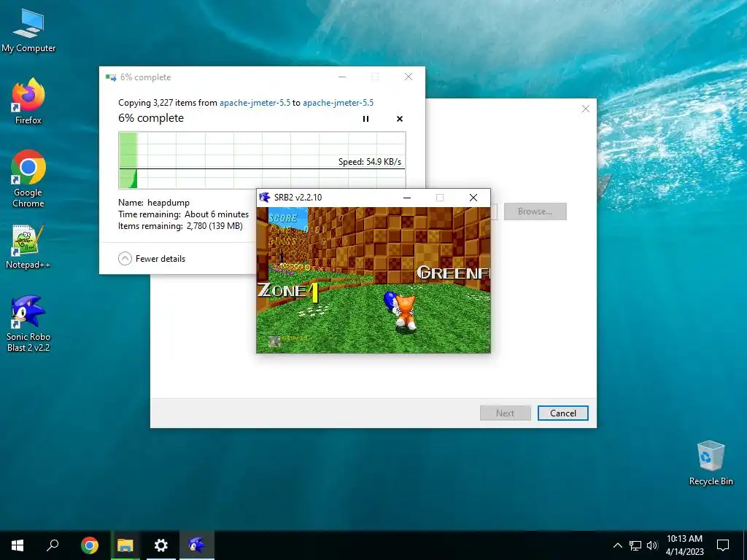Open the Recycle Bin
Screen dimensions: 747x560
pyautogui.click(x=711, y=463)
